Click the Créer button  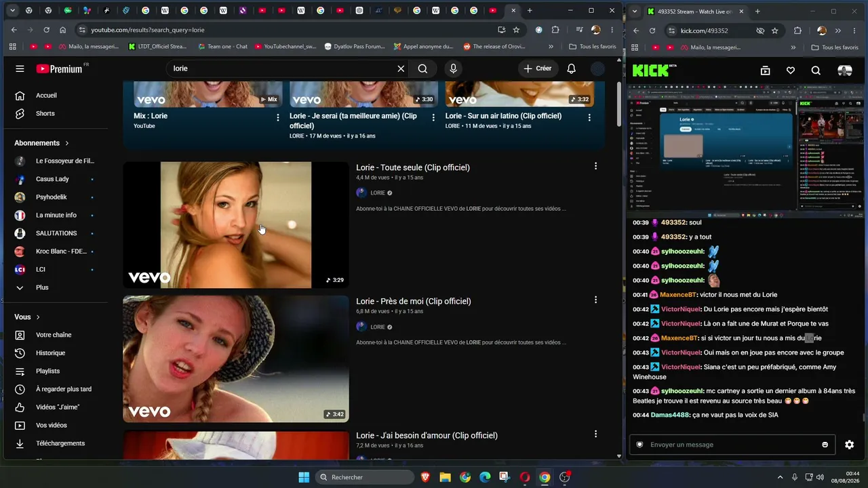538,68
